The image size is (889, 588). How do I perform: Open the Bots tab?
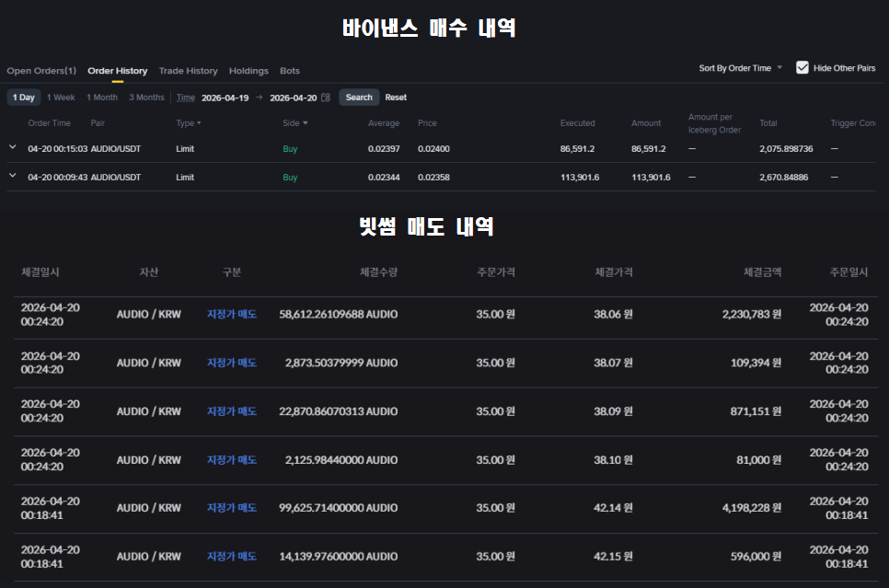point(290,71)
